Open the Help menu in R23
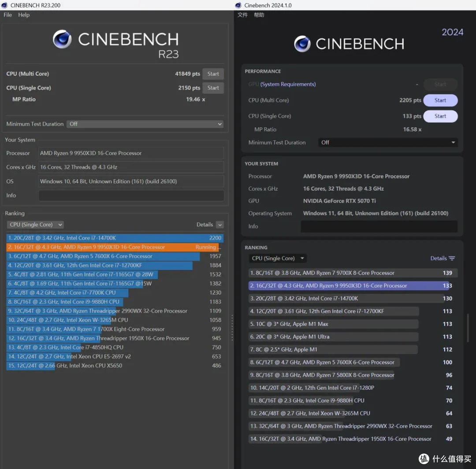The width and height of the screenshot is (476, 469). click(x=24, y=15)
